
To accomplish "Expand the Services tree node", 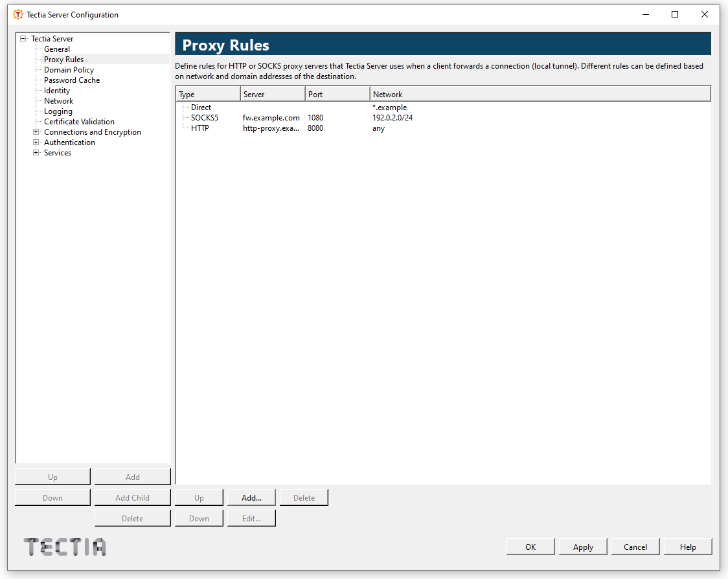I will [36, 153].
